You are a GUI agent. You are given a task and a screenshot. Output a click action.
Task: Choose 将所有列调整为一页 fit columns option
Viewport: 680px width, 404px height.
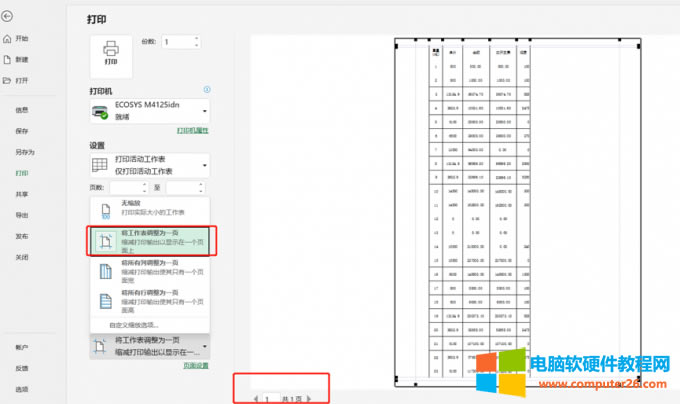pyautogui.click(x=150, y=271)
